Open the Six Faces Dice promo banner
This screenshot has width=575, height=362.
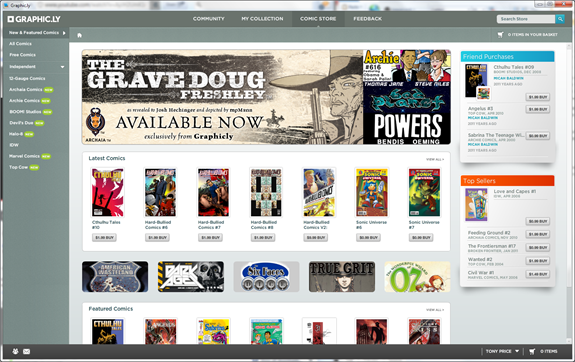(266, 277)
